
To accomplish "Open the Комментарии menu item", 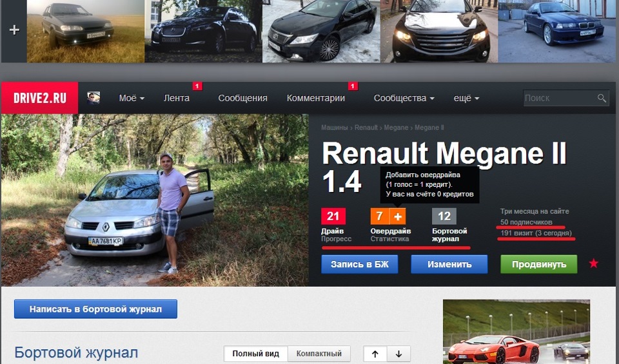I will (x=316, y=98).
